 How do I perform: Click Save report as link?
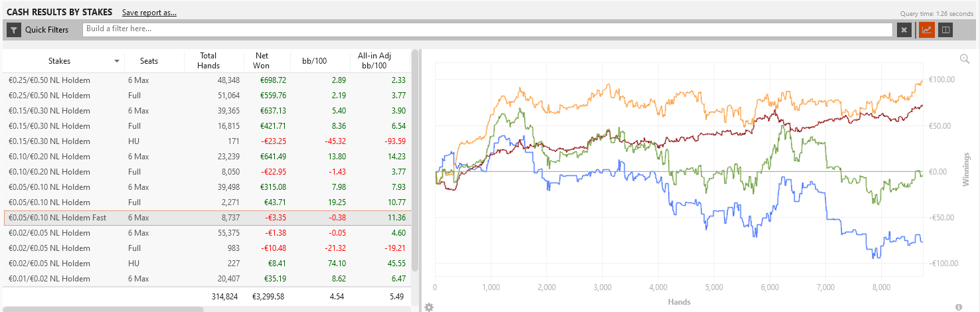point(149,13)
